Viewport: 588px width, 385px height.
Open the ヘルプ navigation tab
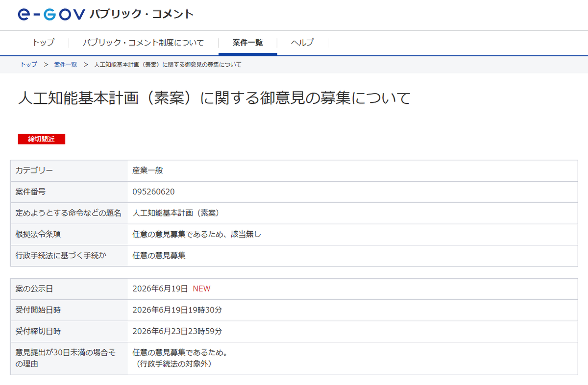point(302,43)
